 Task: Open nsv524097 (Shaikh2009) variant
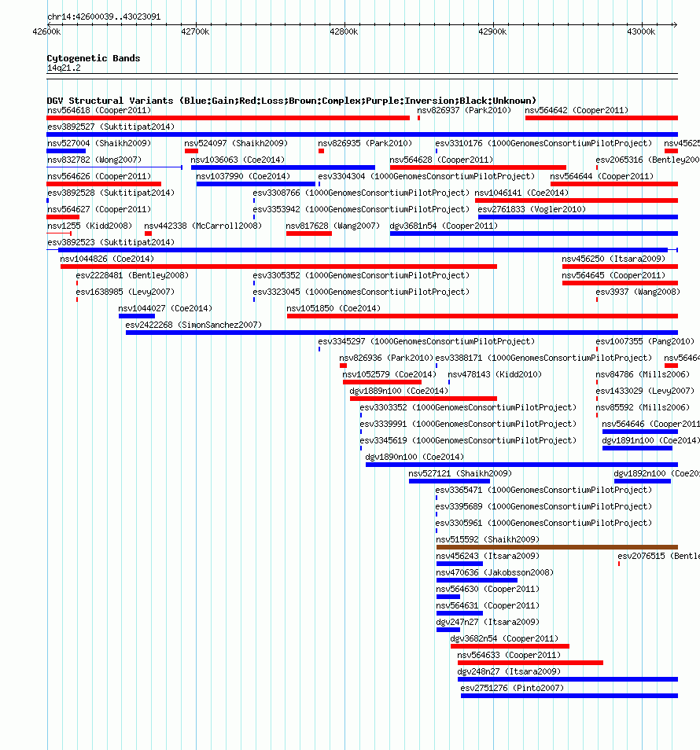236,144
